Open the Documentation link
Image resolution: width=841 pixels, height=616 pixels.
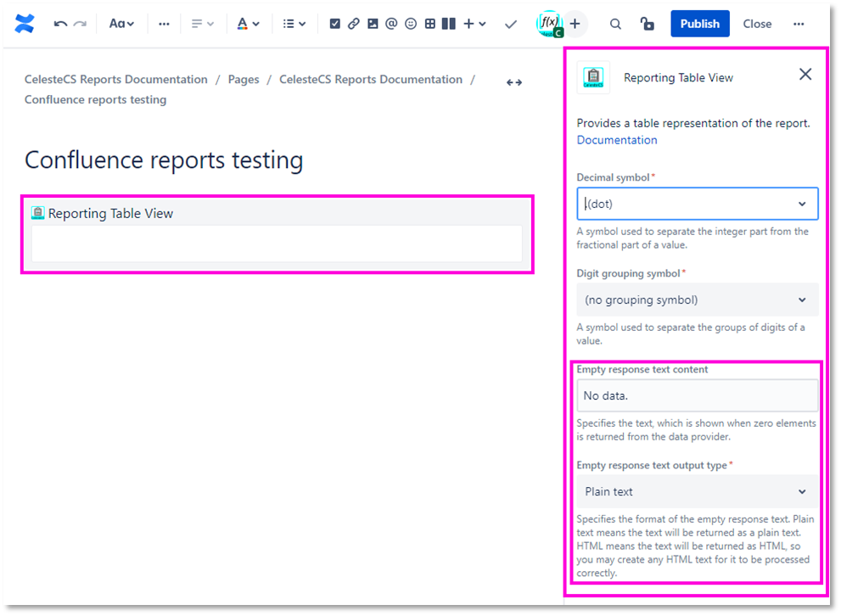(617, 140)
